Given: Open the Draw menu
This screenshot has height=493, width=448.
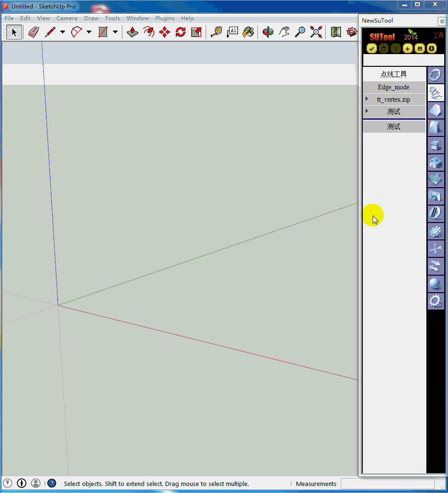Looking at the screenshot, I should click(x=91, y=18).
